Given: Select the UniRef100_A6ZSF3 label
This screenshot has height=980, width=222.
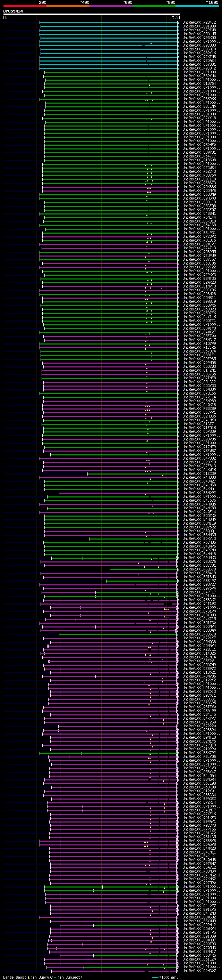Looking at the screenshot, I should [x=199, y=172].
